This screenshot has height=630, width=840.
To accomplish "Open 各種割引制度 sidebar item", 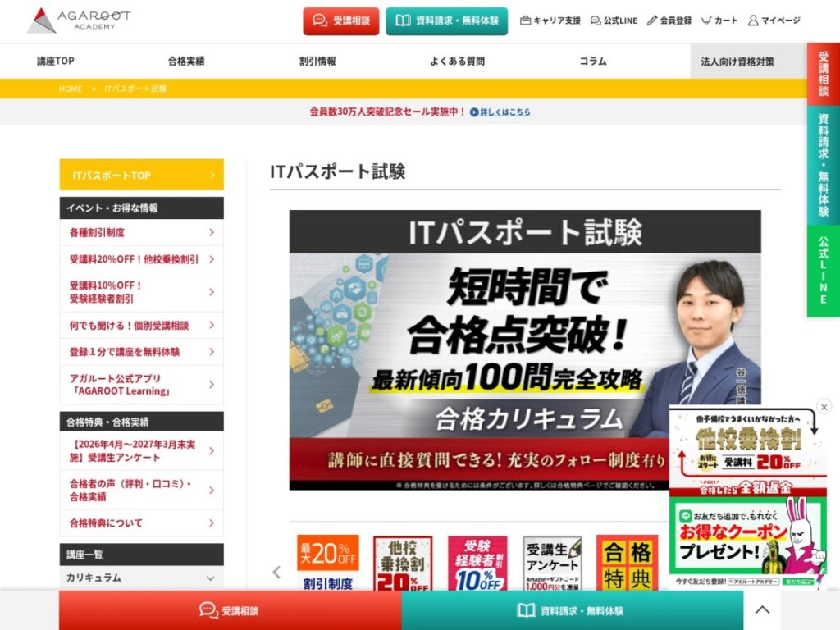I will (x=141, y=232).
